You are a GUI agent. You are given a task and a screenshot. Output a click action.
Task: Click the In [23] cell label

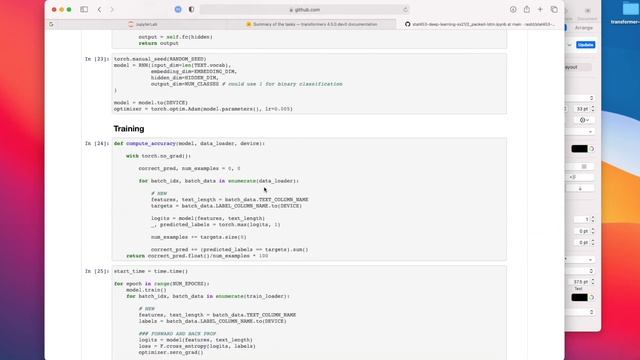[97, 59]
